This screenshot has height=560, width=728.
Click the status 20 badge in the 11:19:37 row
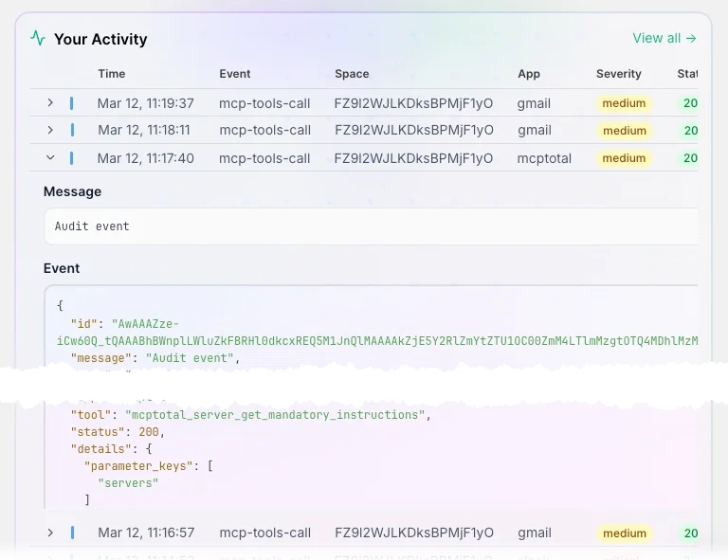coord(688,103)
